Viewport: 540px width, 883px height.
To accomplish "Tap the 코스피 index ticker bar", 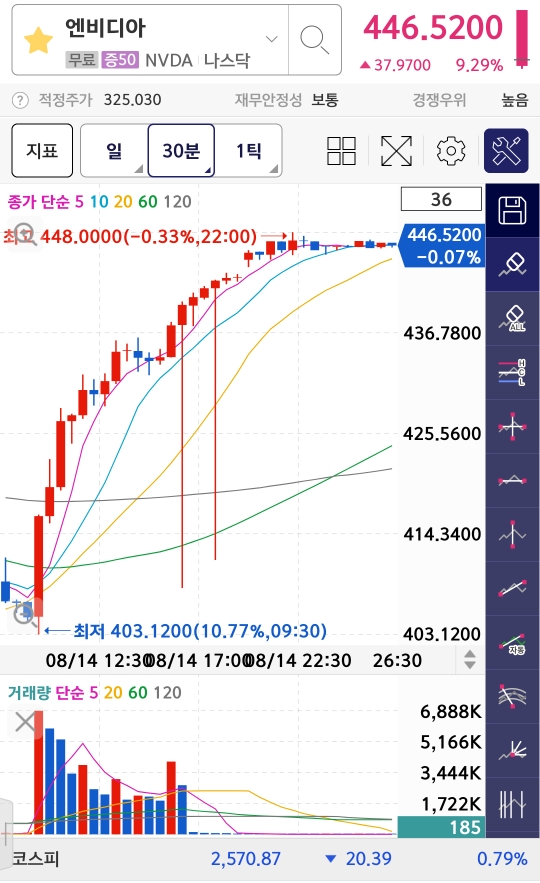I will [270, 859].
